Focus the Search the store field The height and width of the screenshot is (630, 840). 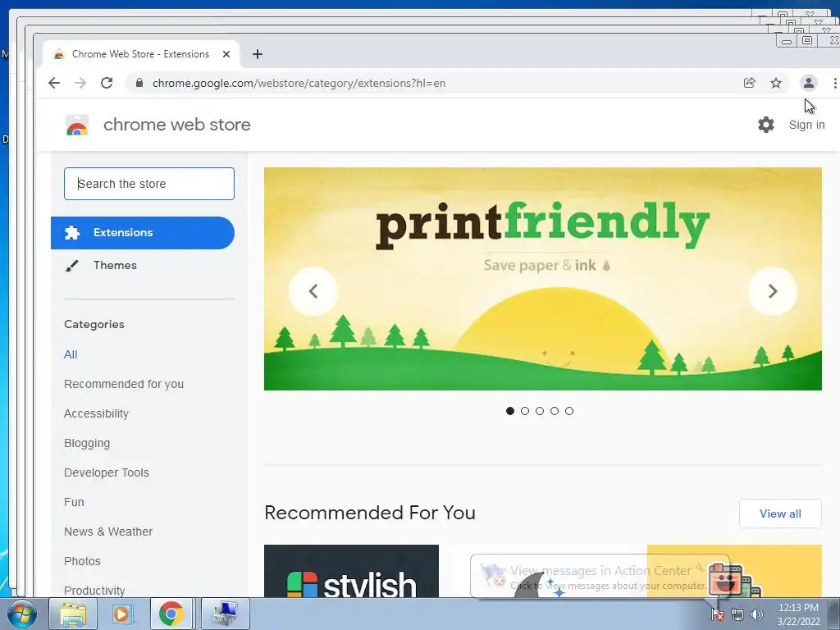point(149,184)
